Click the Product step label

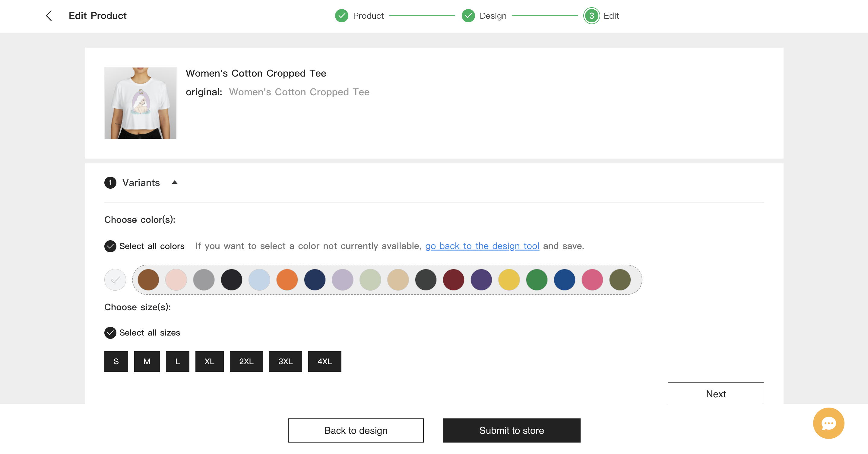[368, 16]
